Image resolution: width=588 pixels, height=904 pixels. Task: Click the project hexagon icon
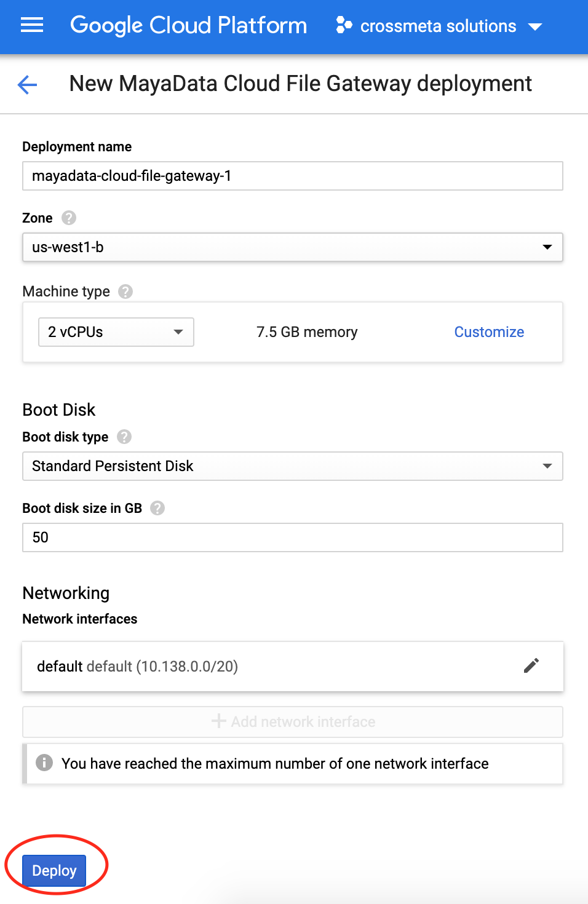[x=344, y=26]
